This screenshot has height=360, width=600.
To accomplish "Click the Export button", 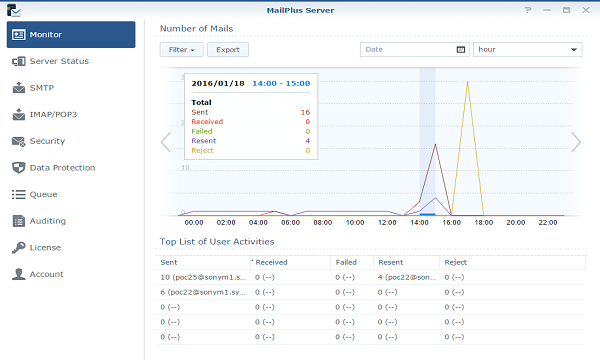I will [x=228, y=49].
